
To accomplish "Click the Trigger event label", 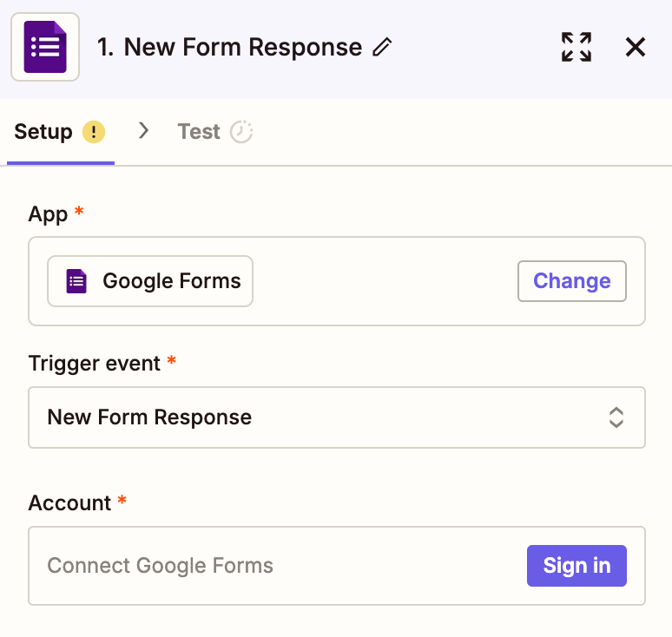I will (x=95, y=364).
